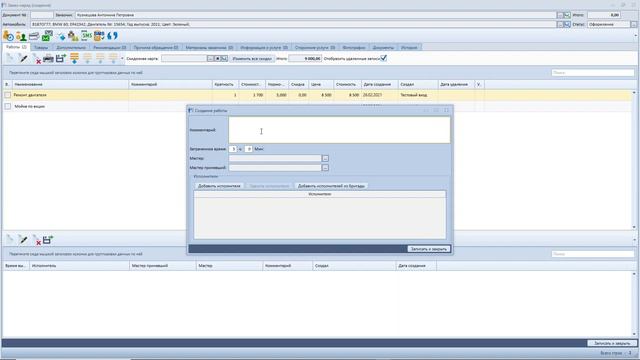Sort by the Кратность column header

(x=225, y=84)
